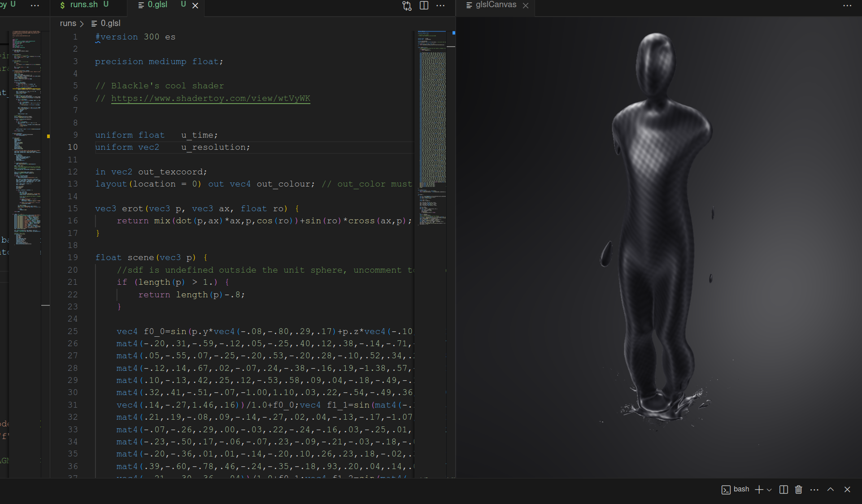Click the '#version 300 es' line
The height and width of the screenshot is (504, 862).
[x=135, y=37]
